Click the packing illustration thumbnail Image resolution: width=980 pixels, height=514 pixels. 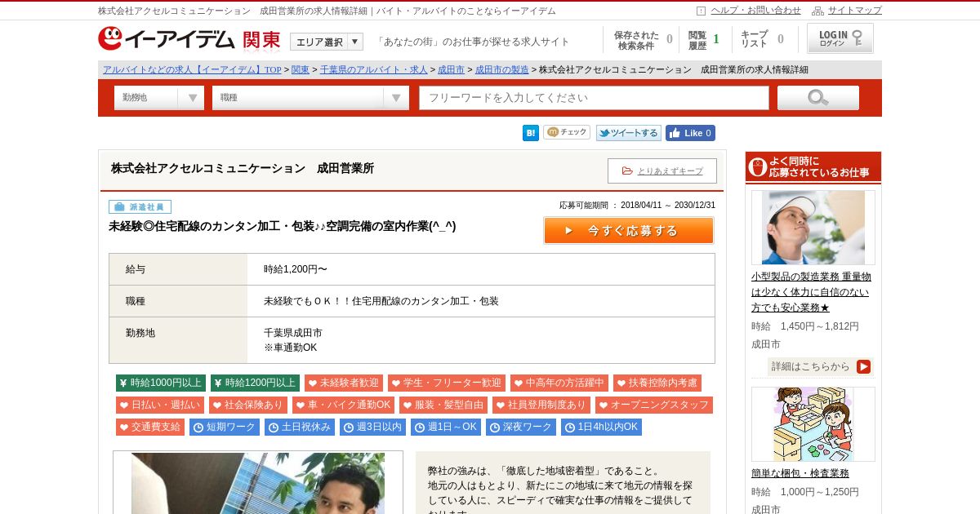coord(813,424)
